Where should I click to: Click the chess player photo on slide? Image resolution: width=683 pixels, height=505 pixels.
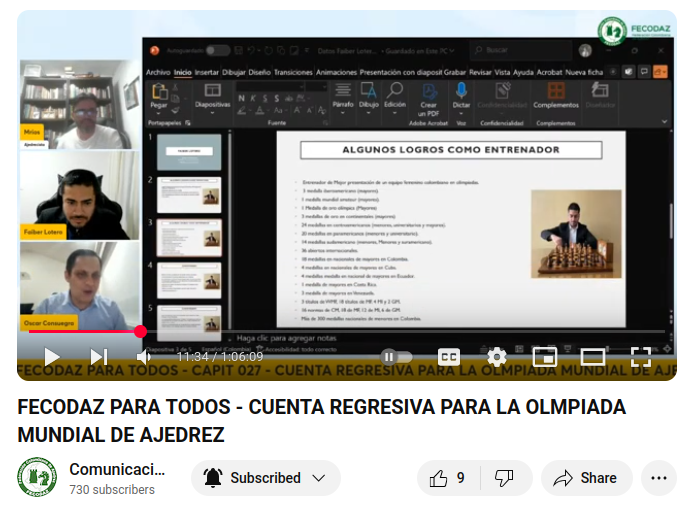tap(576, 234)
